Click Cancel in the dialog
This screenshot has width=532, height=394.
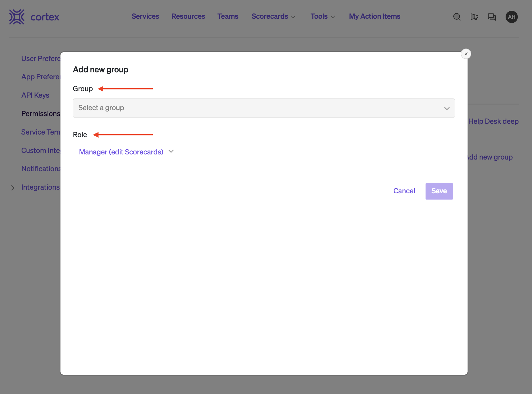click(x=404, y=191)
